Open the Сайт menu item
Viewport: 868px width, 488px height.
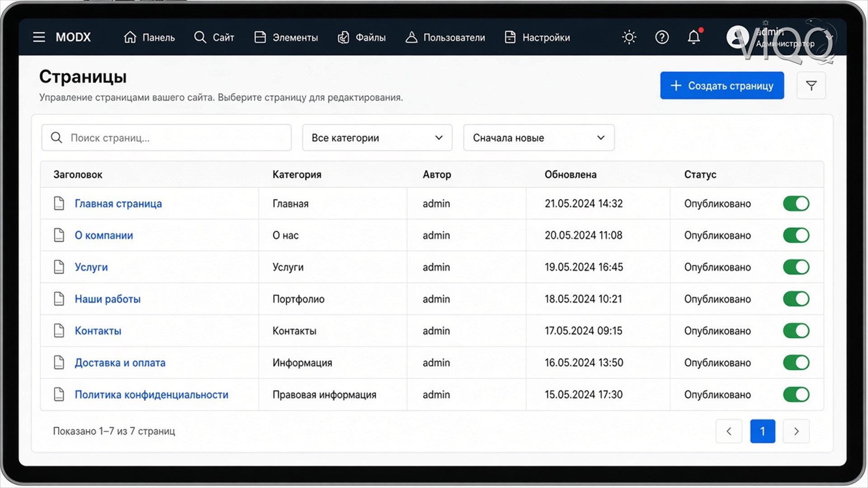(x=214, y=37)
